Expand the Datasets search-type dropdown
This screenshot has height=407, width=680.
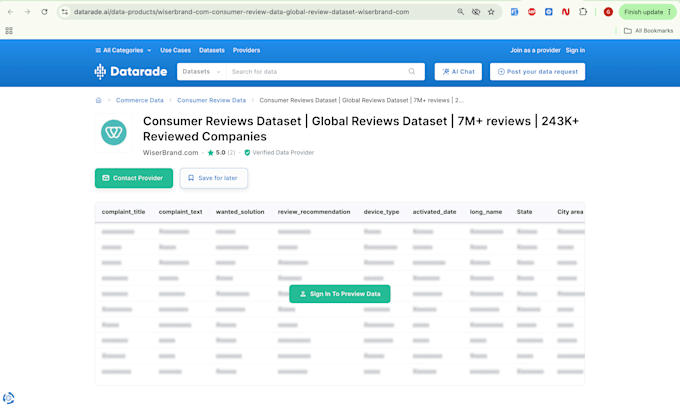201,72
